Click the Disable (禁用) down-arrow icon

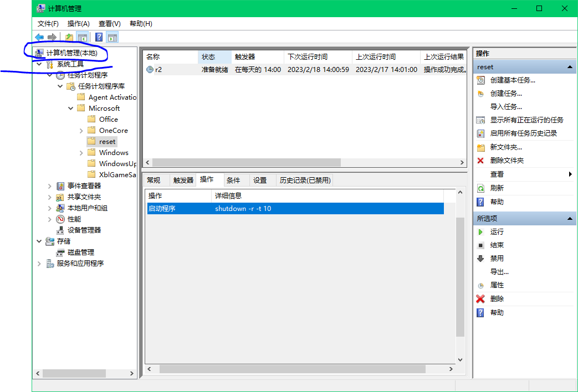480,258
